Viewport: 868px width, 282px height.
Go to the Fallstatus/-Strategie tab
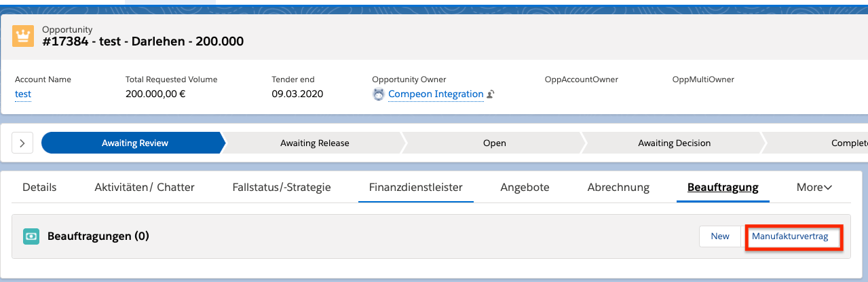[282, 188]
